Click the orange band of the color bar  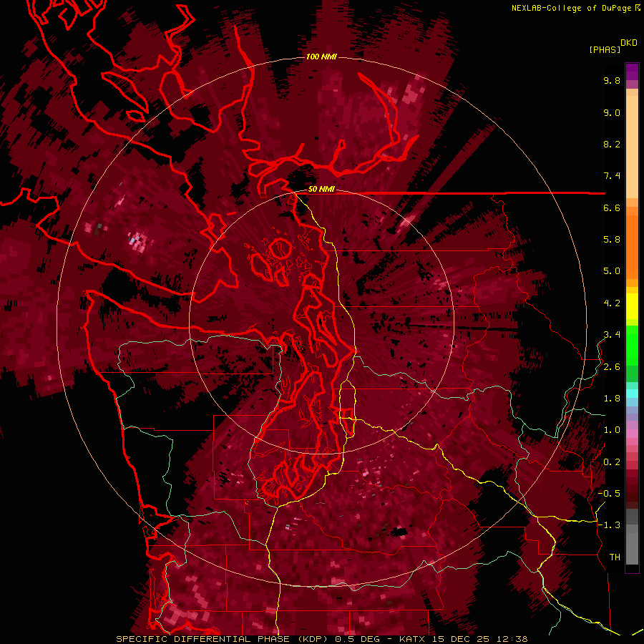click(632, 246)
